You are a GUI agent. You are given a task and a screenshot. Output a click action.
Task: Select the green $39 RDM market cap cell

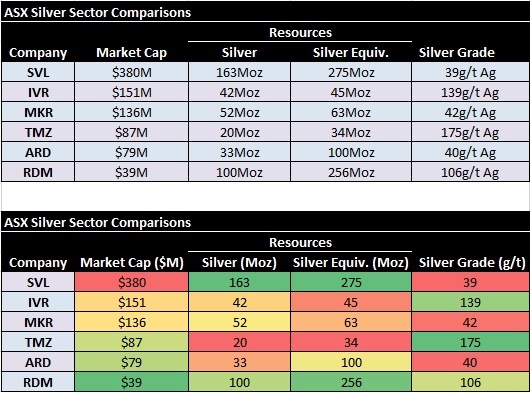(131, 382)
